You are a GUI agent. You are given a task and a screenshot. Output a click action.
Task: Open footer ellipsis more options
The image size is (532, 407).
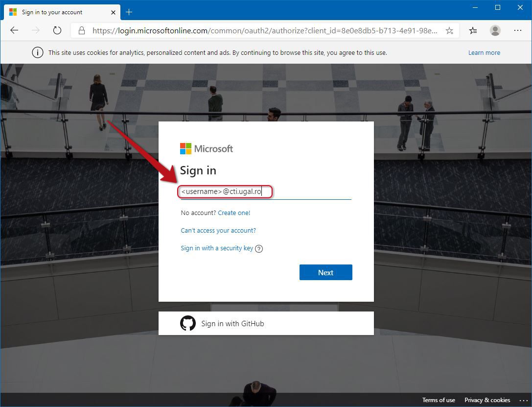[524, 400]
